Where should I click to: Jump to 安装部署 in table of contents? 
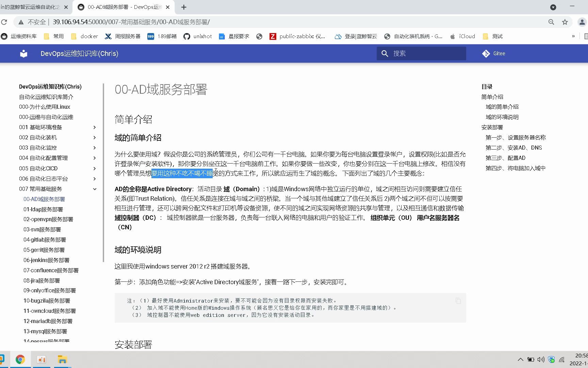point(492,127)
